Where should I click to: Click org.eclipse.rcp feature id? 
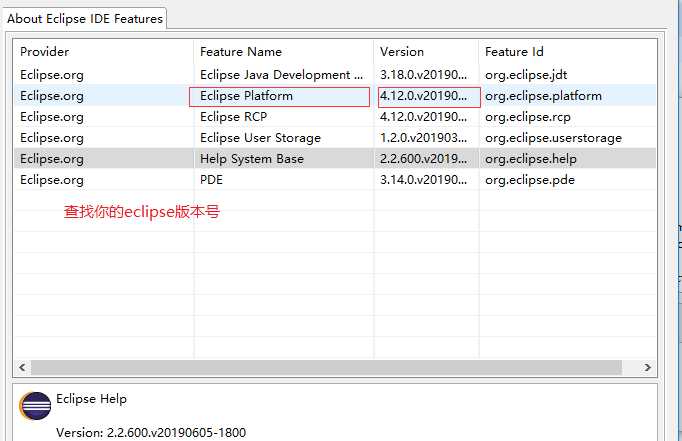[x=528, y=117]
